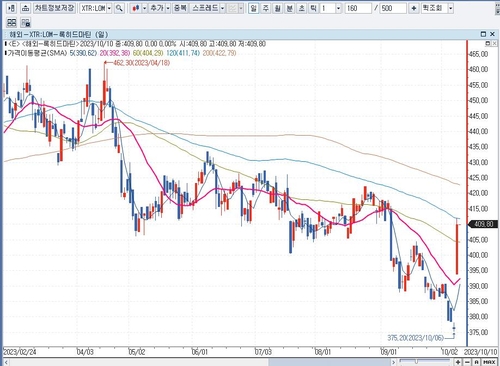
Task: Click the 차트정보저장 button
Action: (54, 8)
